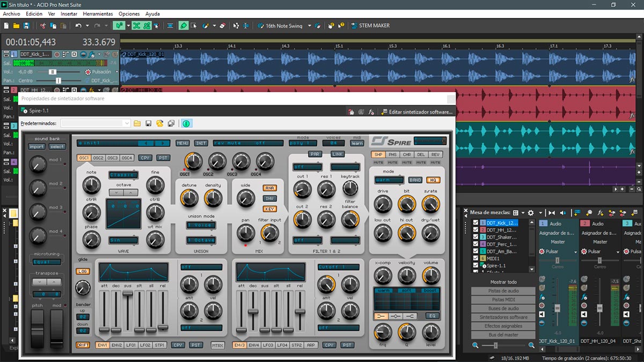Click the mixer zoom slider handle
Image resolution: width=644 pixels, height=362 pixels.
tap(496, 345)
